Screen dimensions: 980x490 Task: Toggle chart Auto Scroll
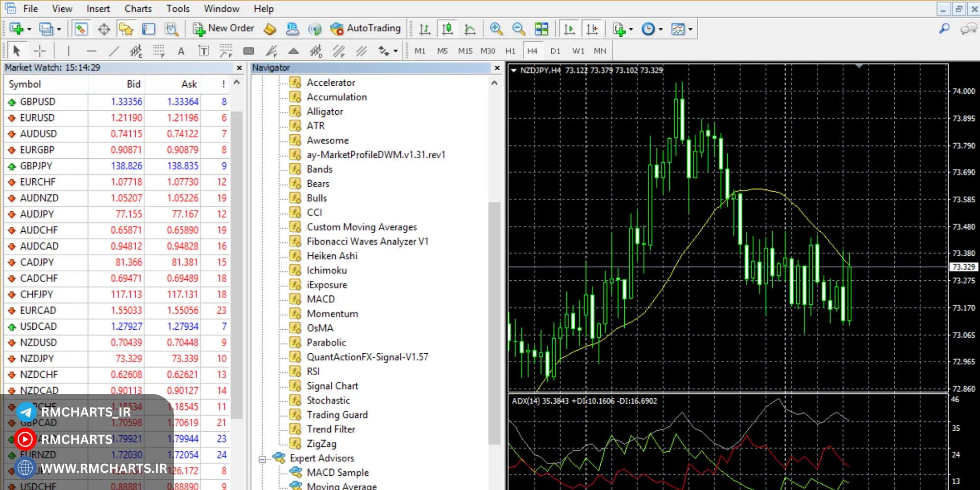pos(569,29)
